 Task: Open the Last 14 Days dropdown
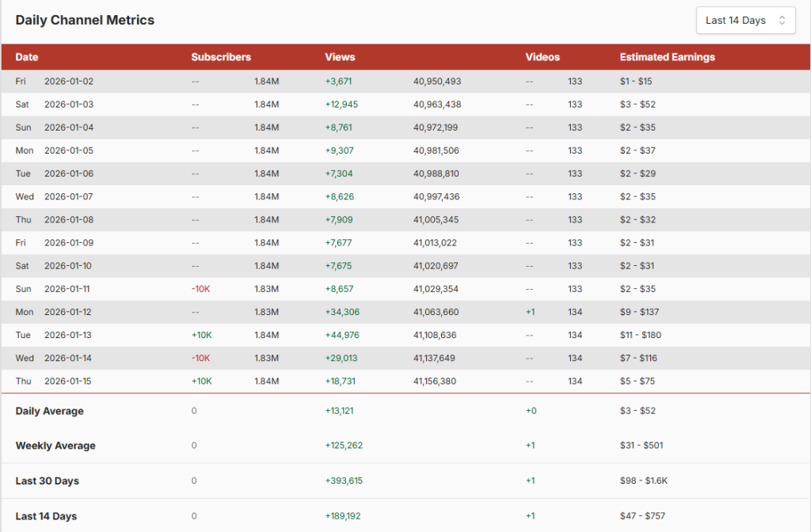[744, 21]
